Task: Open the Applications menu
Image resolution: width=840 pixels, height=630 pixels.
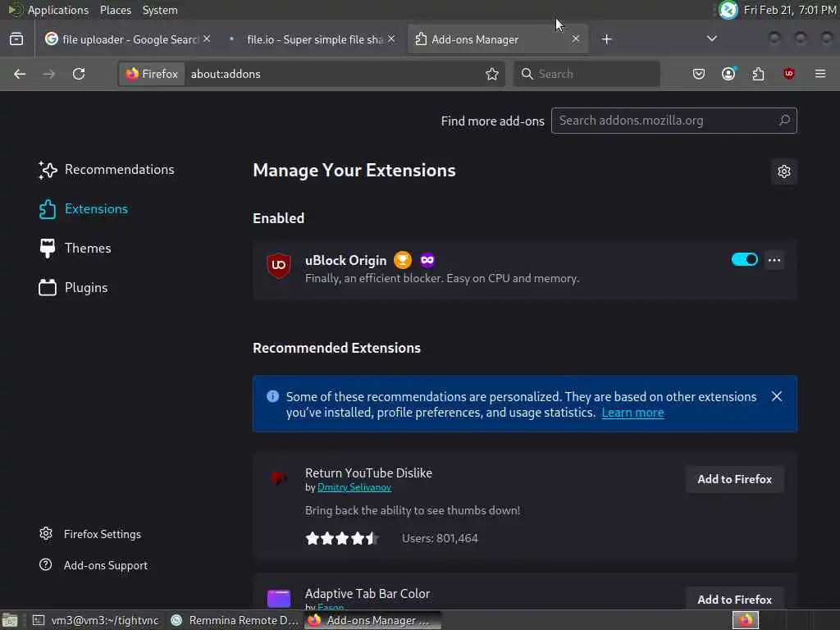Action: [x=58, y=10]
